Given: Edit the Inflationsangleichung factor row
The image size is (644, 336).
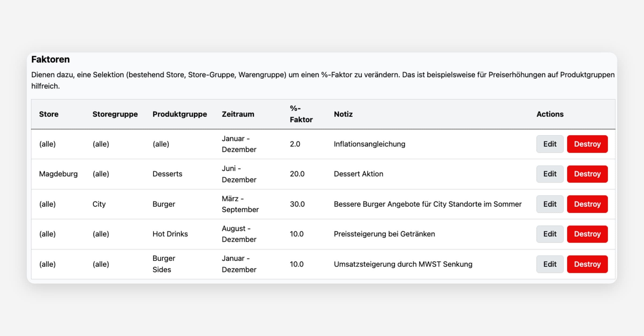Looking at the screenshot, I should coord(550,144).
